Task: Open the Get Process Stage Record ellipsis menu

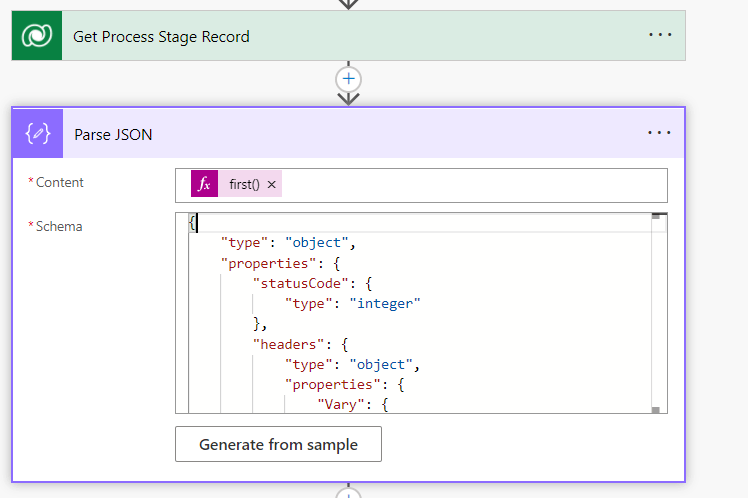Action: (660, 35)
